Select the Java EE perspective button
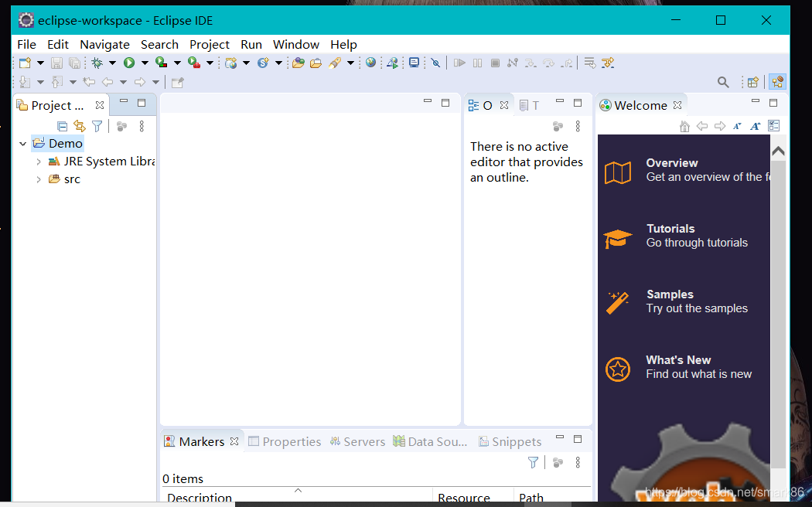The image size is (812, 507). [777, 82]
